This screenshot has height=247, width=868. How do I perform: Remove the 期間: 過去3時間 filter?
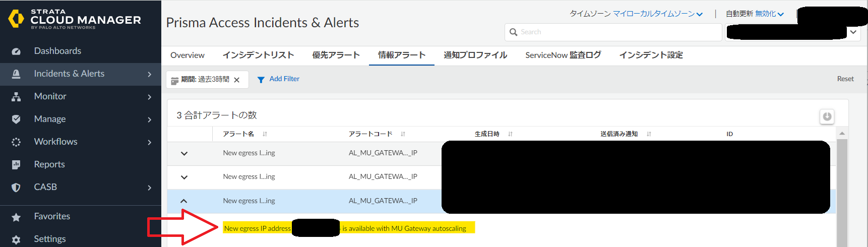[237, 80]
